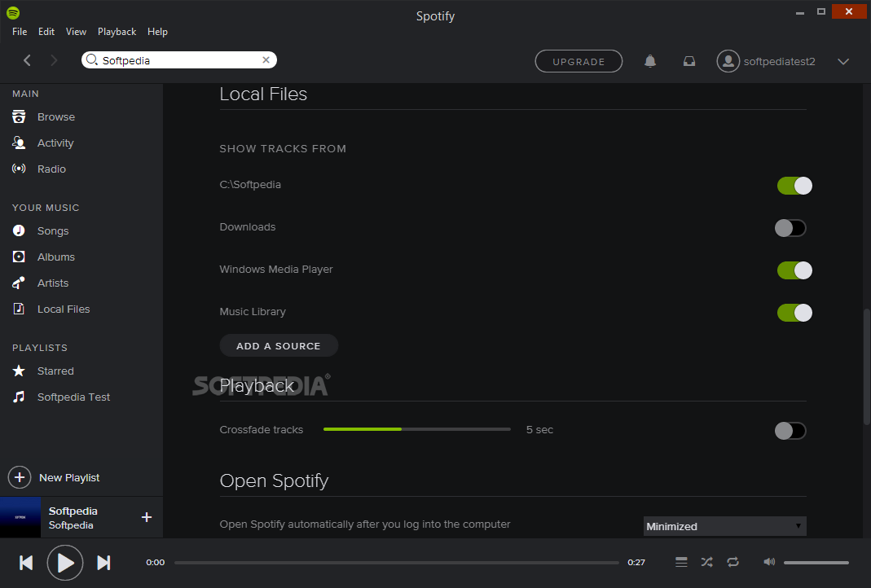Open the Minimized startup dropdown
Image resolution: width=871 pixels, height=588 pixels.
click(x=724, y=526)
